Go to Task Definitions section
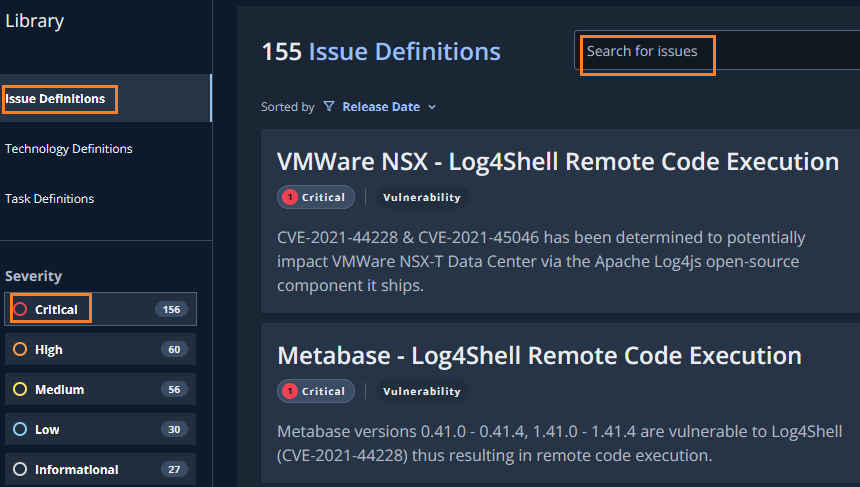The height and width of the screenshot is (487, 860). [50, 199]
